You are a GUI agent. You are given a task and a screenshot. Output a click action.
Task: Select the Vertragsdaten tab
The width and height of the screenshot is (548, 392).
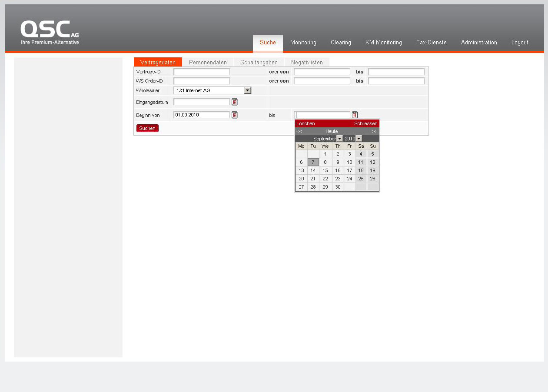158,62
